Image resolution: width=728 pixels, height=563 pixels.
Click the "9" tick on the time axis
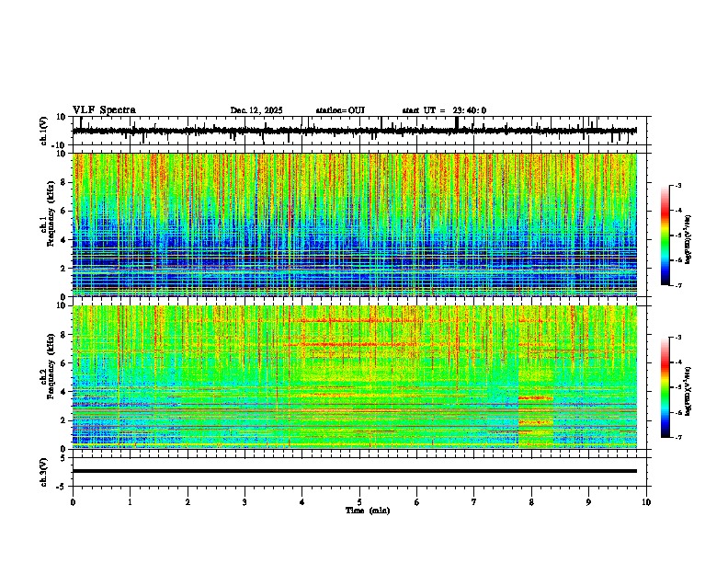click(588, 502)
